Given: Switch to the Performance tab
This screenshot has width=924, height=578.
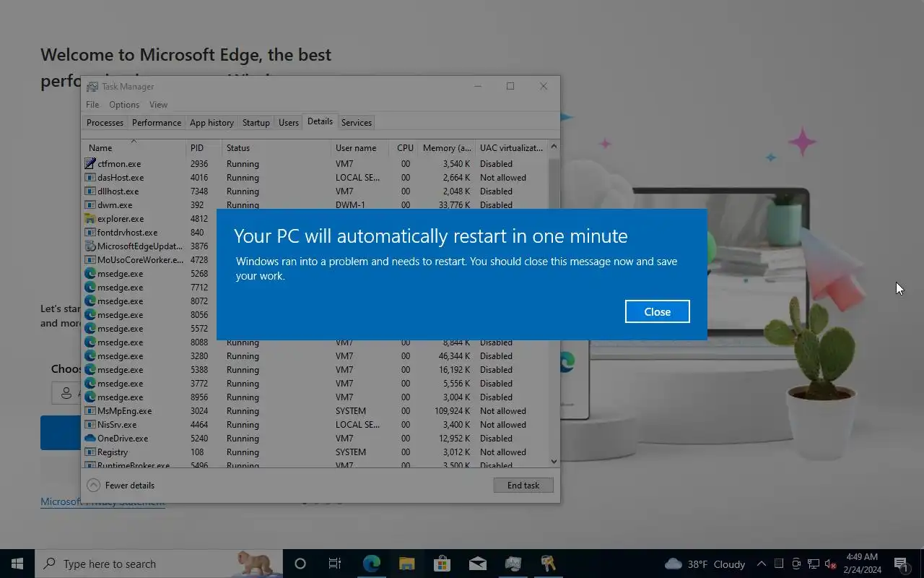Looking at the screenshot, I should click(157, 123).
